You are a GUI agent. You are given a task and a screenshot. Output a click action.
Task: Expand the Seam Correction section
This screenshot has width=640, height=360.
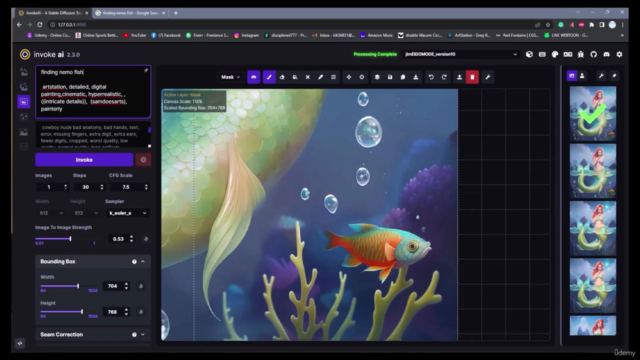point(143,335)
